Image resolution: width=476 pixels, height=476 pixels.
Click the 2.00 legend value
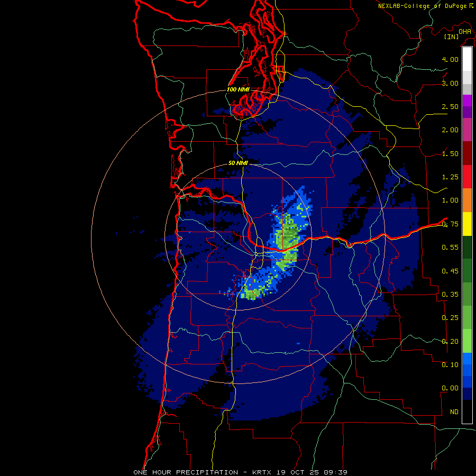point(450,130)
